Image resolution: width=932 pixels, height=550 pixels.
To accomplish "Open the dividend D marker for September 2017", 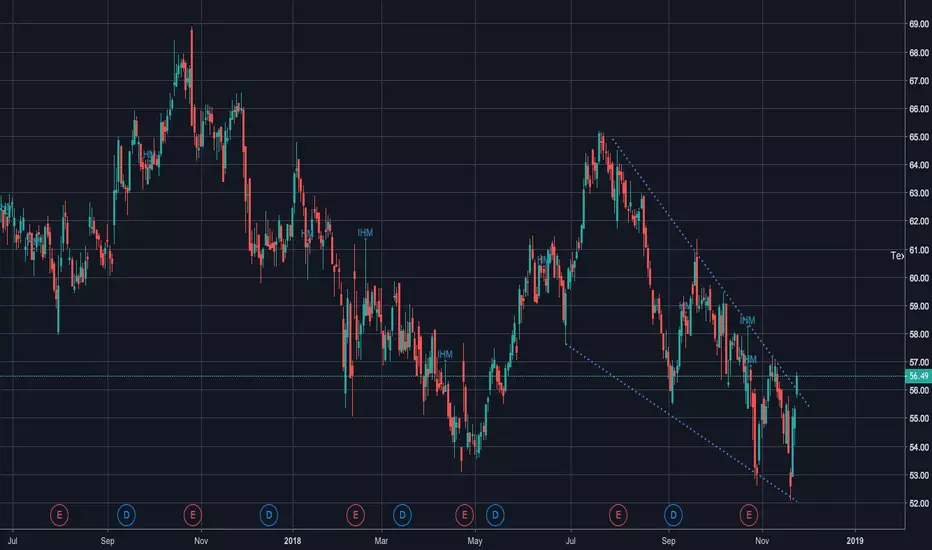I will 126,515.
